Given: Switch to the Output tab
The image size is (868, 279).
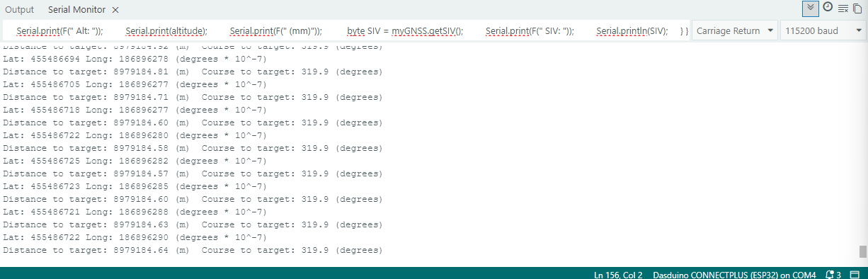Looking at the screenshot, I should pyautogui.click(x=20, y=10).
